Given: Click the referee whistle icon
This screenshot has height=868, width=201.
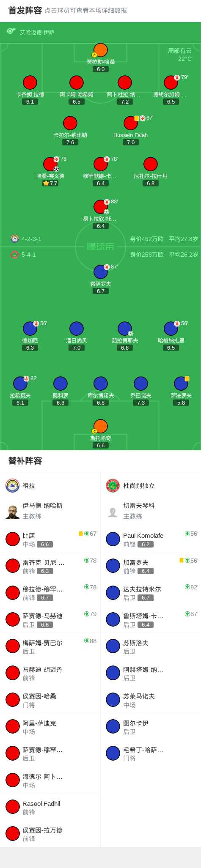Looking at the screenshot, I should pyautogui.click(x=11, y=31).
